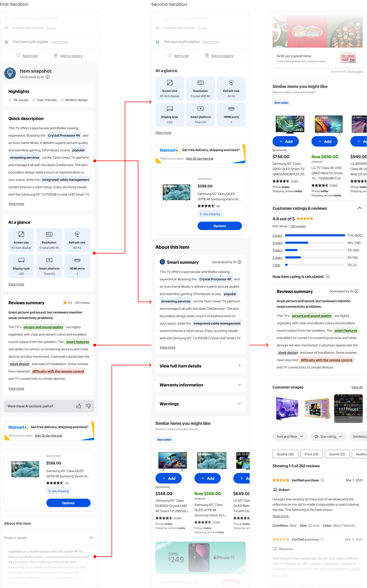Expand the Warranty information section
367x588 pixels.
(x=201, y=385)
